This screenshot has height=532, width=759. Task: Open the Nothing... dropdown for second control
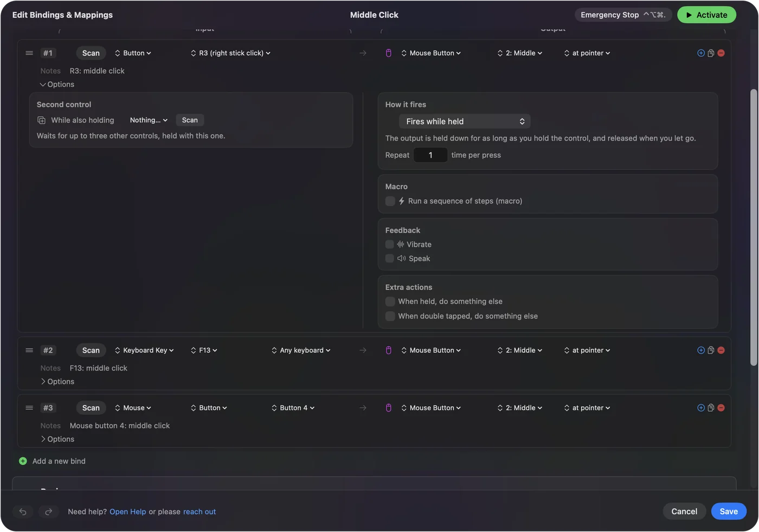click(149, 120)
